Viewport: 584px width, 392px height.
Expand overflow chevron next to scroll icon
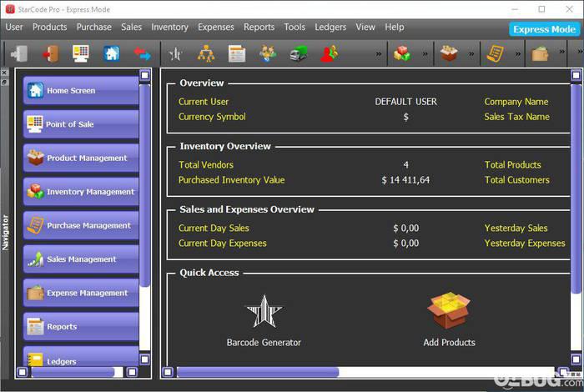click(518, 54)
